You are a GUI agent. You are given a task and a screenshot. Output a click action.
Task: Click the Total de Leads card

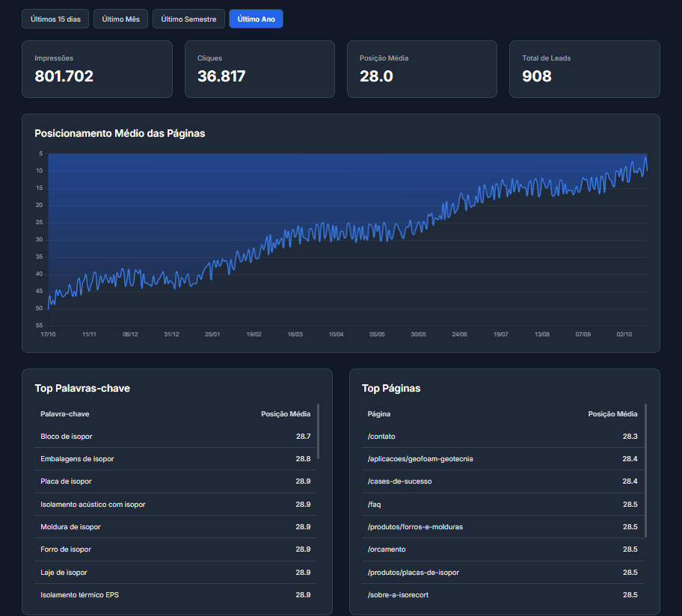click(x=584, y=69)
